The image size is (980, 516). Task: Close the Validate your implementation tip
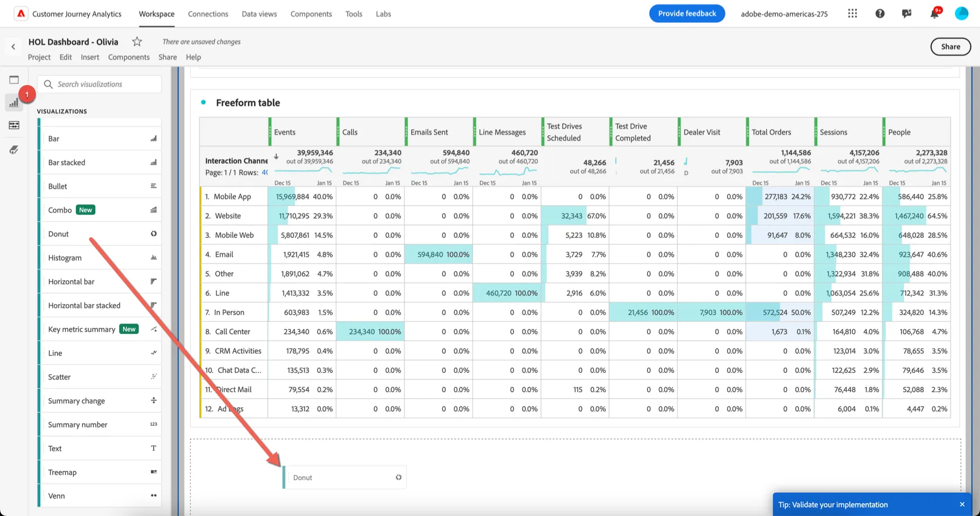[x=962, y=504]
